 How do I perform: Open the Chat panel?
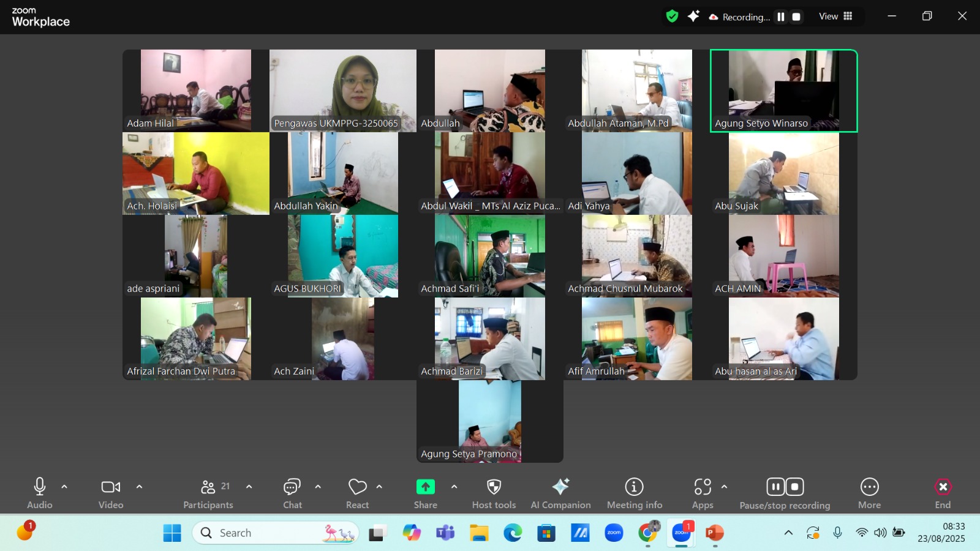[292, 487]
